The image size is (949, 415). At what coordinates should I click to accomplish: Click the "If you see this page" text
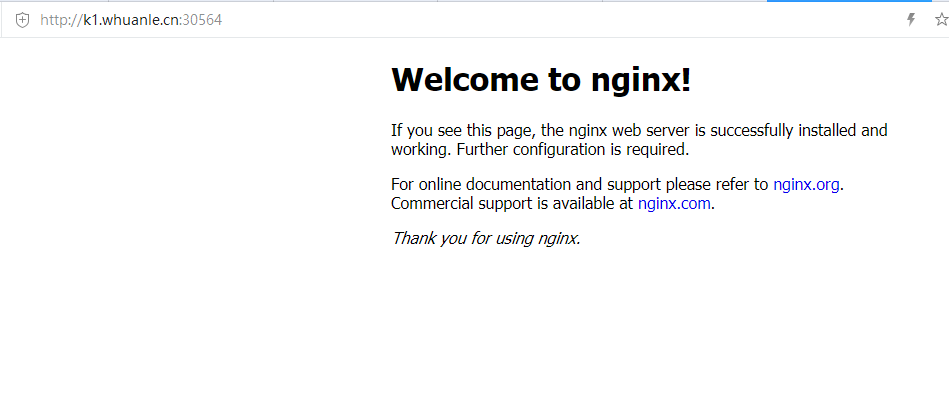coord(463,130)
